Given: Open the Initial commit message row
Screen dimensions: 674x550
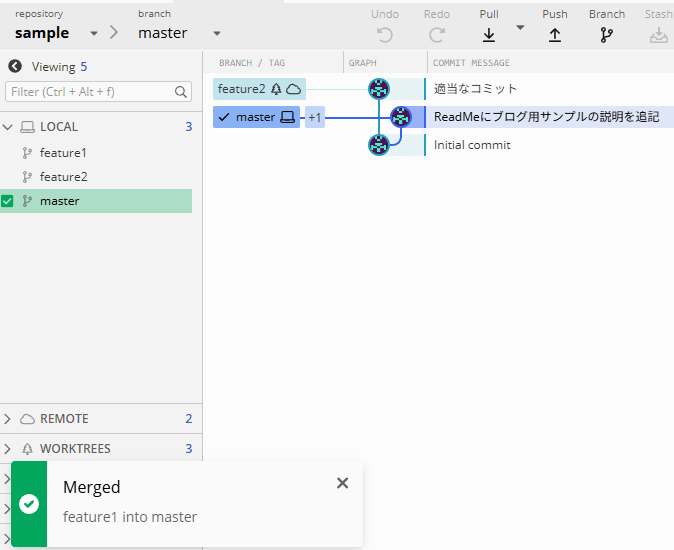Looking at the screenshot, I should click(x=472, y=145).
